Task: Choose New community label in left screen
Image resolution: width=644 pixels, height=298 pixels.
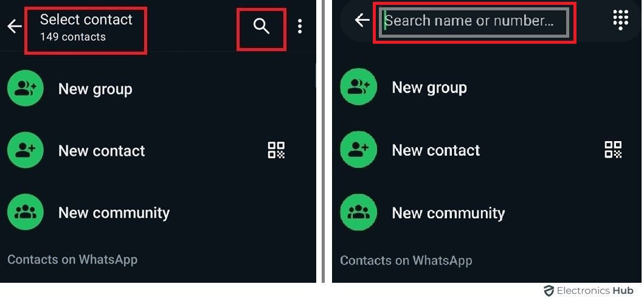Action: point(114,213)
